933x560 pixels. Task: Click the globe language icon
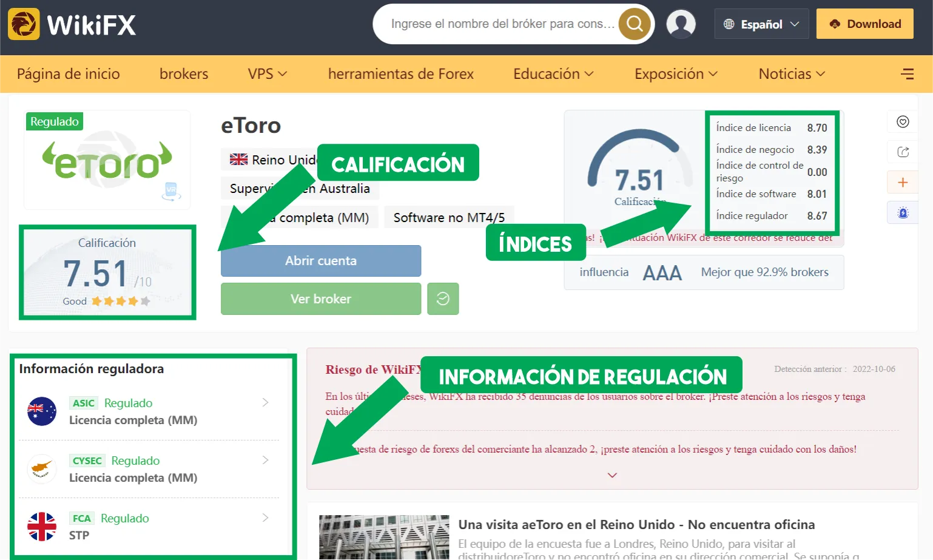[x=729, y=24]
